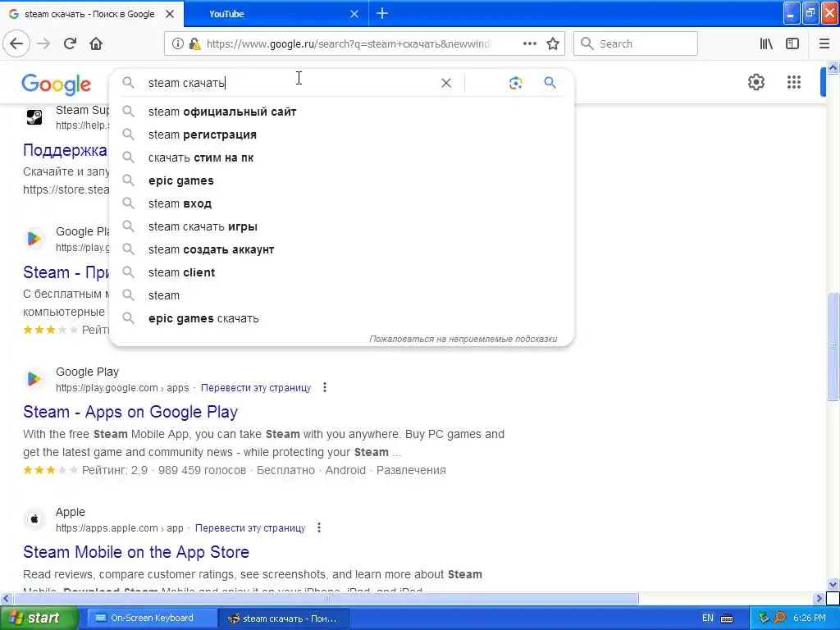Select the steam скачать Google search tab
840x630 pixels.
pyautogui.click(x=92, y=14)
